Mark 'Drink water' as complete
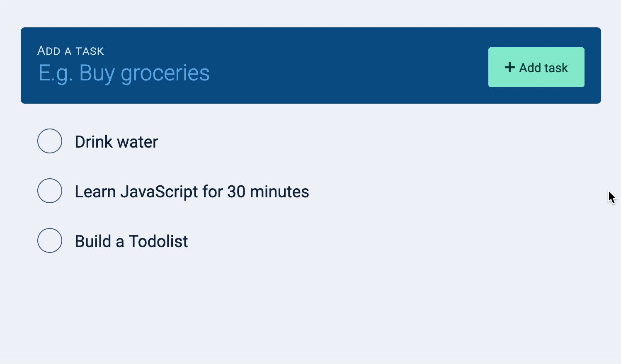The height and width of the screenshot is (364, 621). (50, 141)
